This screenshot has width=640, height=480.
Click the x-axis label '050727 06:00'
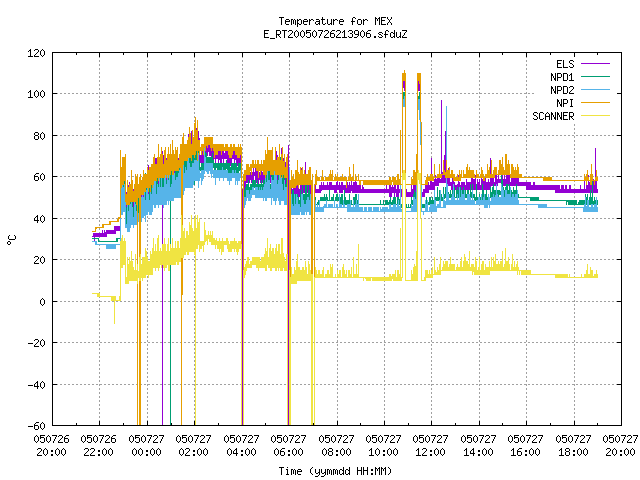(x=289, y=446)
